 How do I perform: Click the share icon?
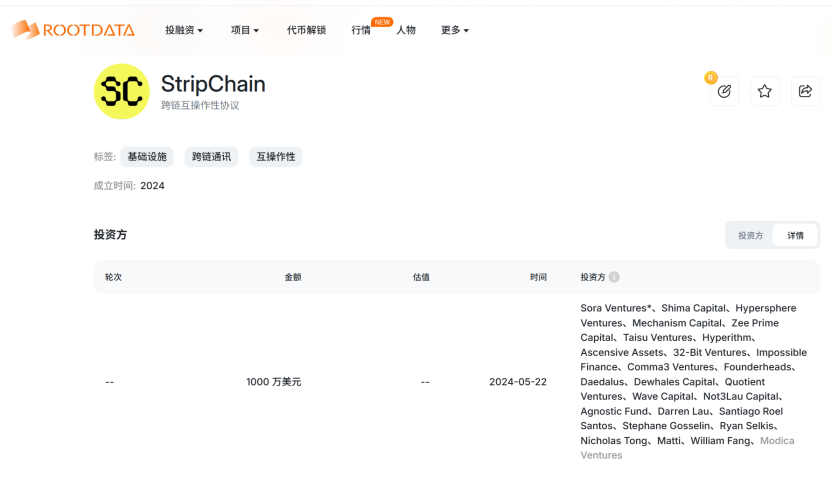pos(805,91)
